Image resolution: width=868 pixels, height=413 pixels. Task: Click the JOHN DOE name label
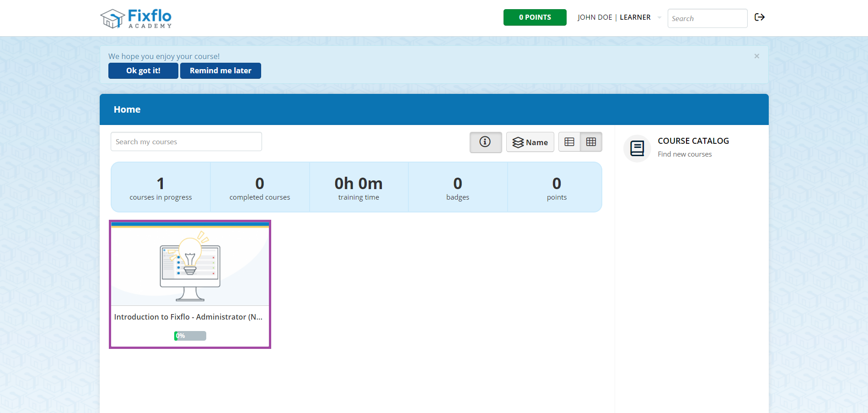[595, 17]
